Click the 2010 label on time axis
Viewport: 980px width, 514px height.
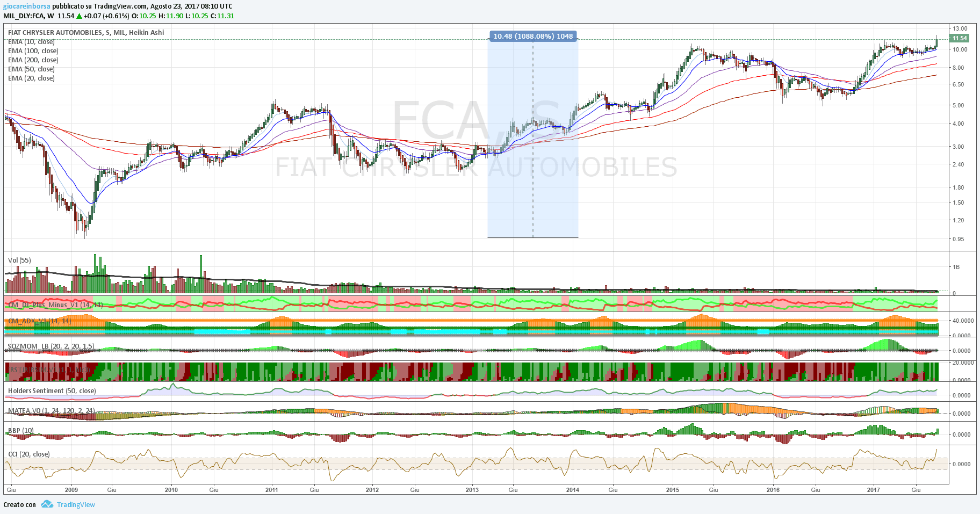pos(171,489)
